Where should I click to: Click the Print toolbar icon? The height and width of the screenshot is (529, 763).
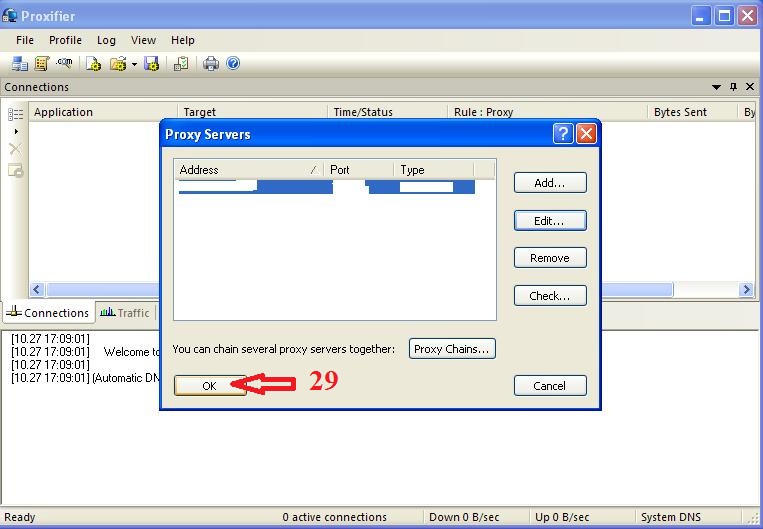coord(211,64)
